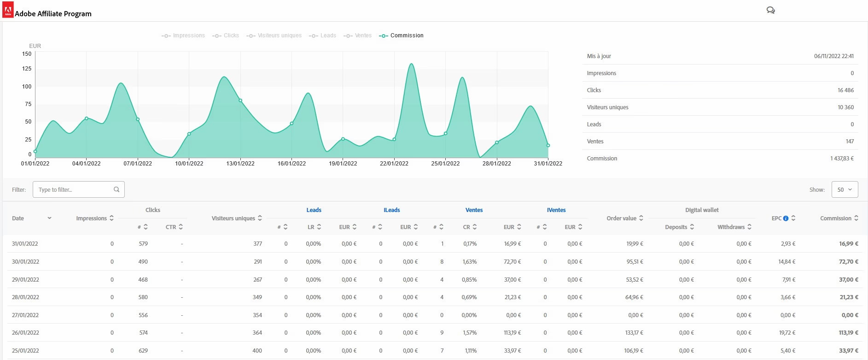Click the 31/01/2022 date row cell
The image size is (868, 360).
tap(25, 244)
